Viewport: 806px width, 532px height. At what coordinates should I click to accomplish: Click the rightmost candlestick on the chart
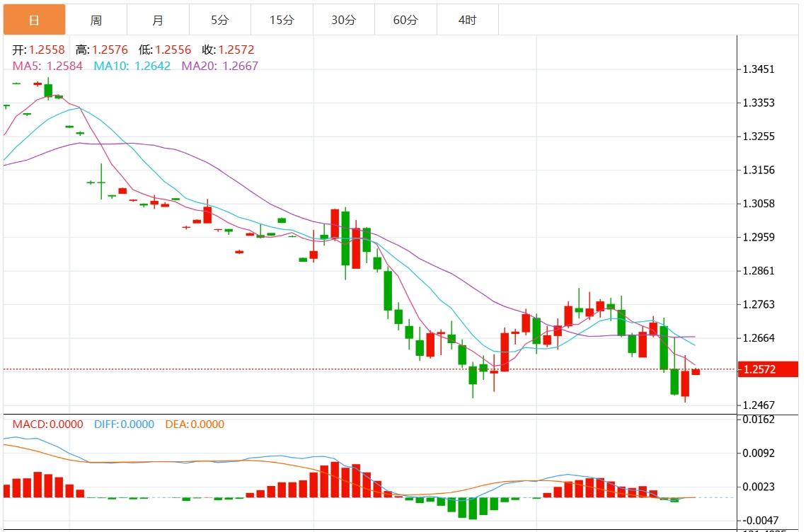pos(696,371)
